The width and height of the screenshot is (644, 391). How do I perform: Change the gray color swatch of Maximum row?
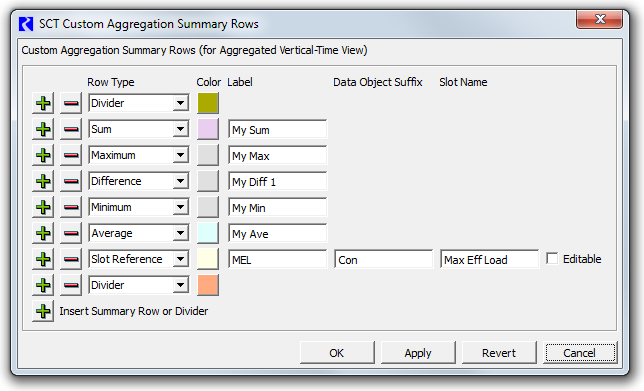[x=208, y=155]
